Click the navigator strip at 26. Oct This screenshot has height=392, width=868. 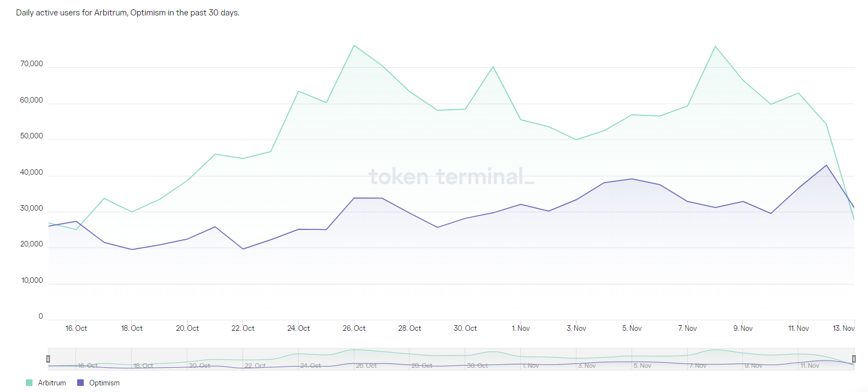pyautogui.click(x=366, y=366)
